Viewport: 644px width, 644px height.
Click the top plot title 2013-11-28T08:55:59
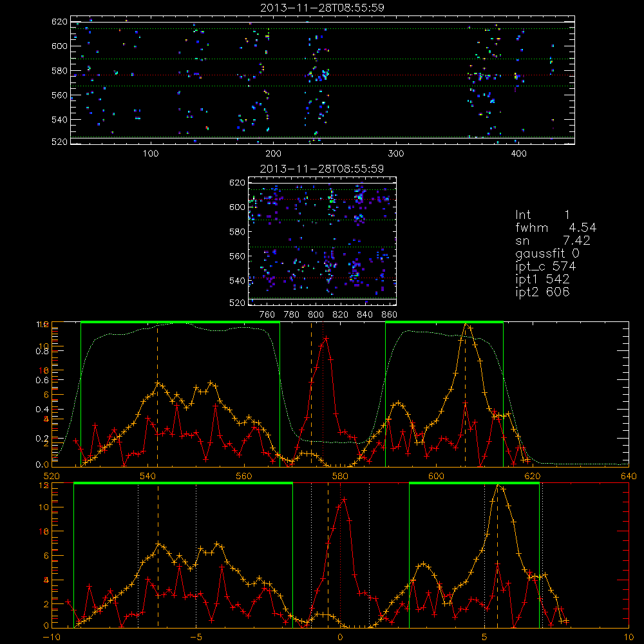click(x=322, y=8)
